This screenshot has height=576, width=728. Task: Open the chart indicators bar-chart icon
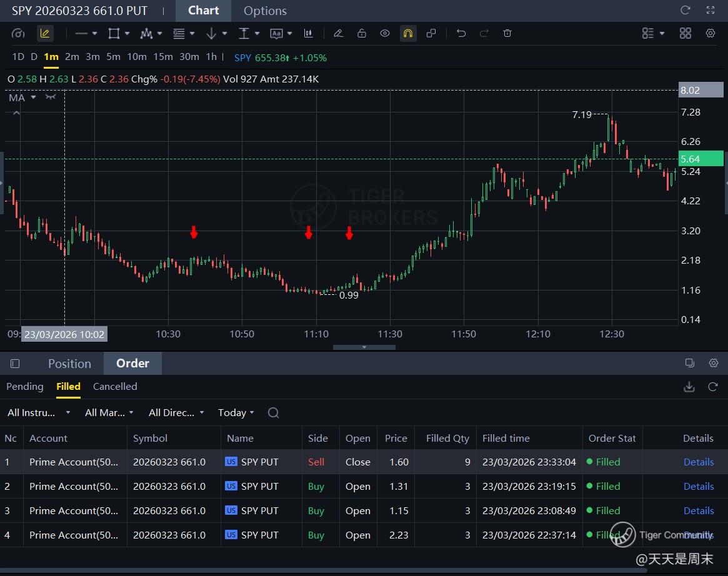click(x=309, y=34)
